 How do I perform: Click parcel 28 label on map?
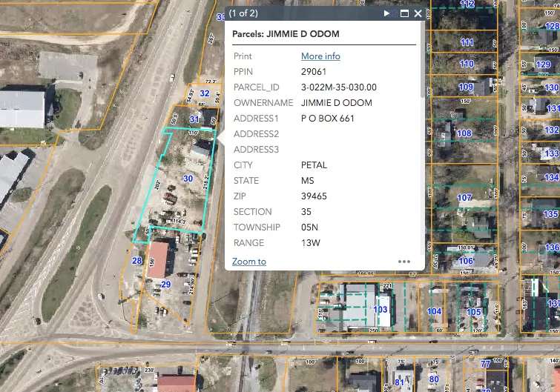(x=136, y=261)
